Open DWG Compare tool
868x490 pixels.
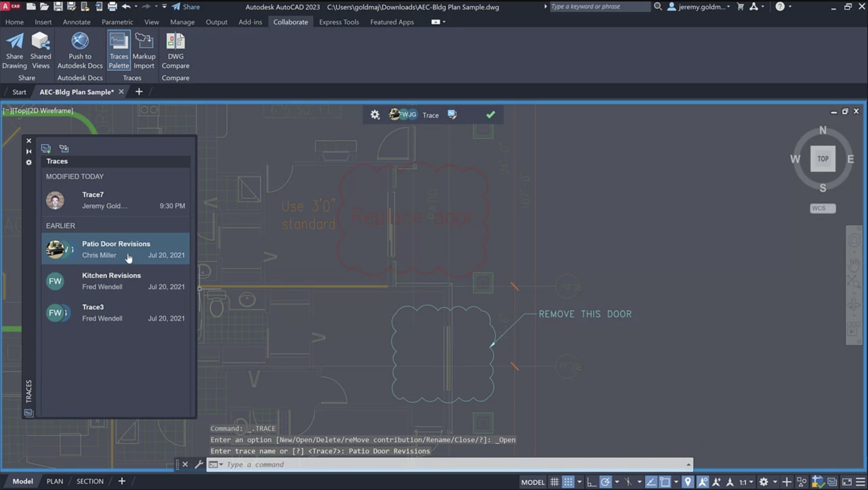point(175,50)
